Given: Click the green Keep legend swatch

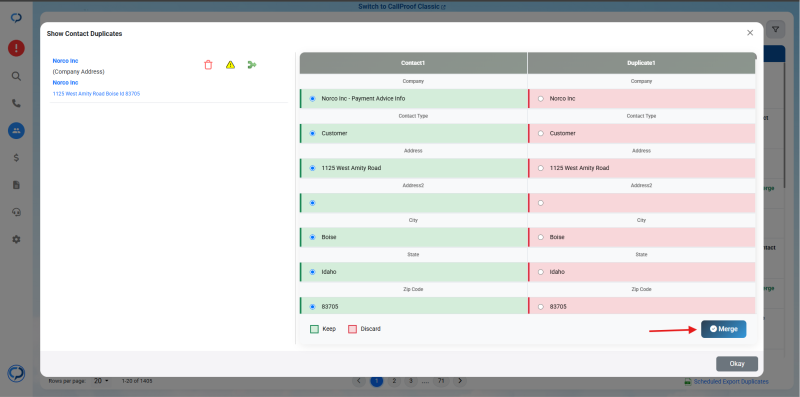Looking at the screenshot, I should point(314,329).
